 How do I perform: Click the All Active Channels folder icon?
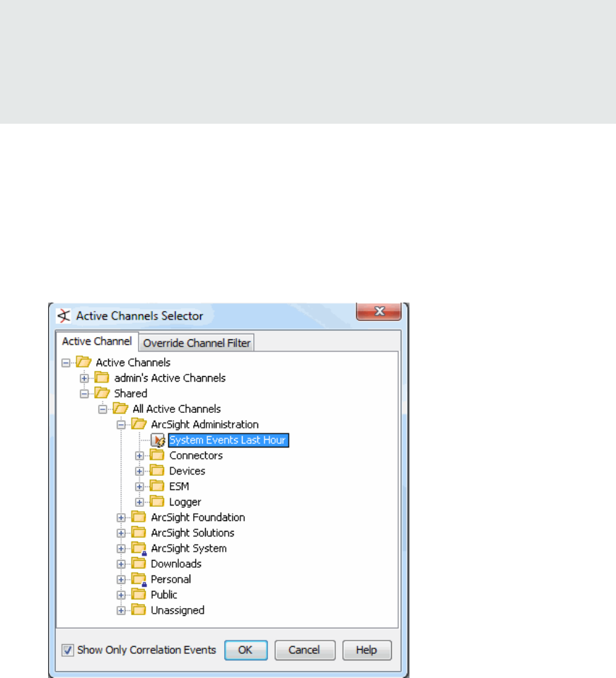coord(121,409)
